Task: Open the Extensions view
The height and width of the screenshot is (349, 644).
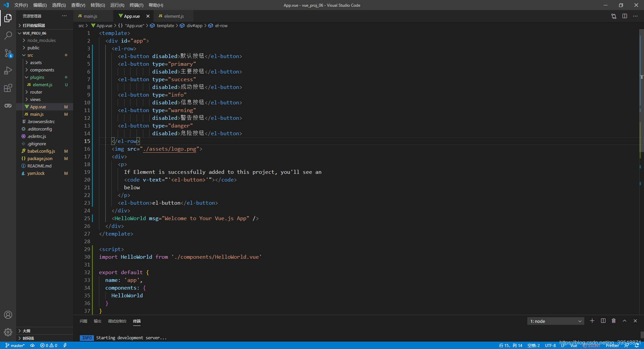Action: (x=8, y=88)
